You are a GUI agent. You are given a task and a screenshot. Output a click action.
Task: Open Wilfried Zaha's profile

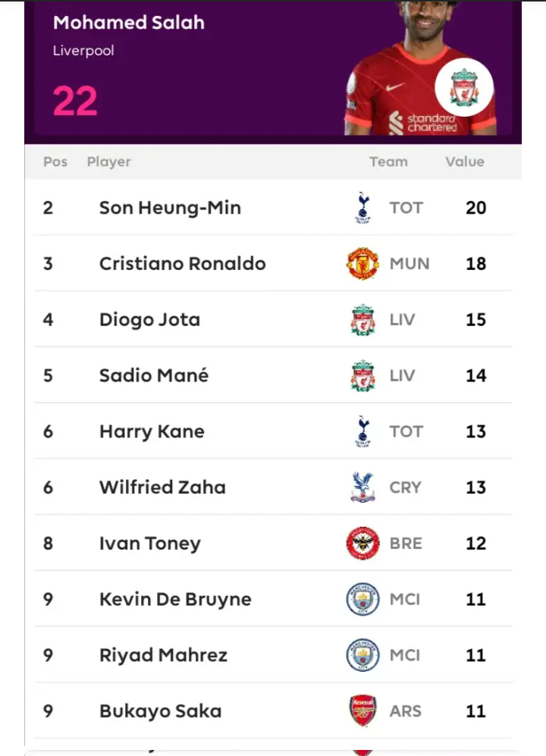tap(162, 488)
